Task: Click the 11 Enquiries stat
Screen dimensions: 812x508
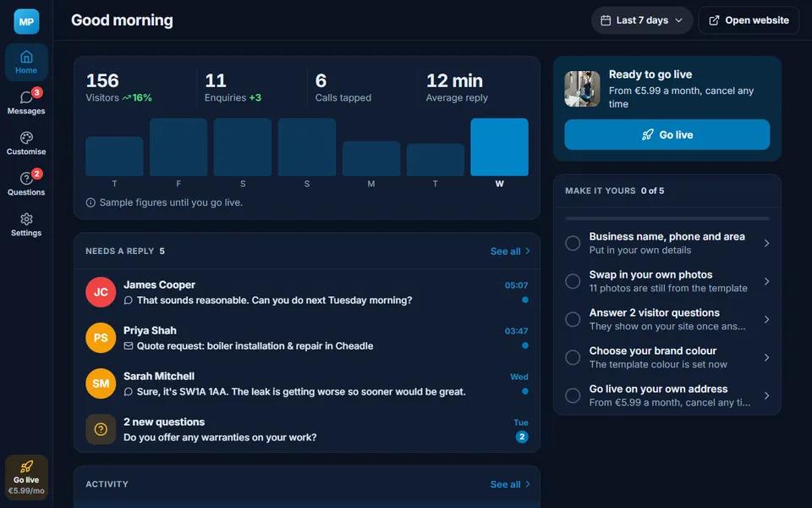Action: point(233,87)
